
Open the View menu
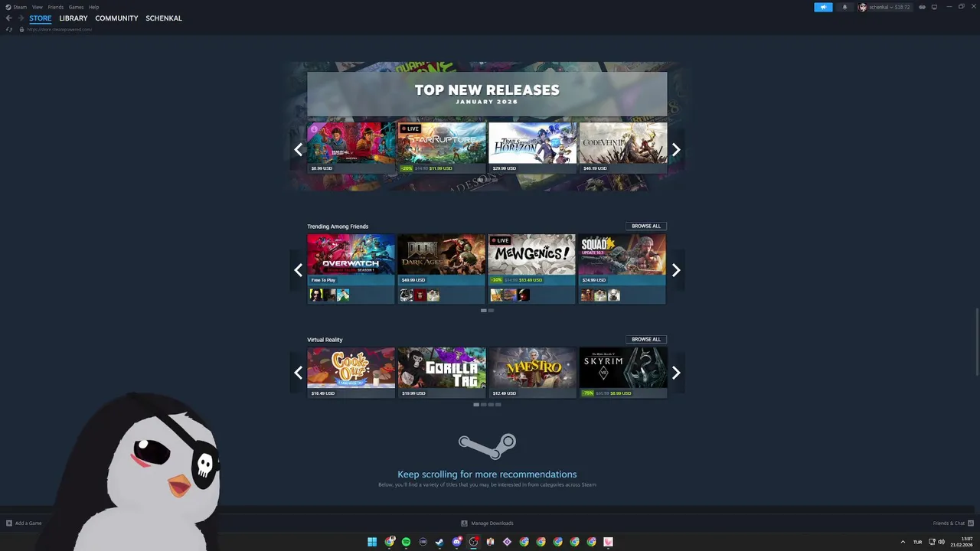point(37,7)
